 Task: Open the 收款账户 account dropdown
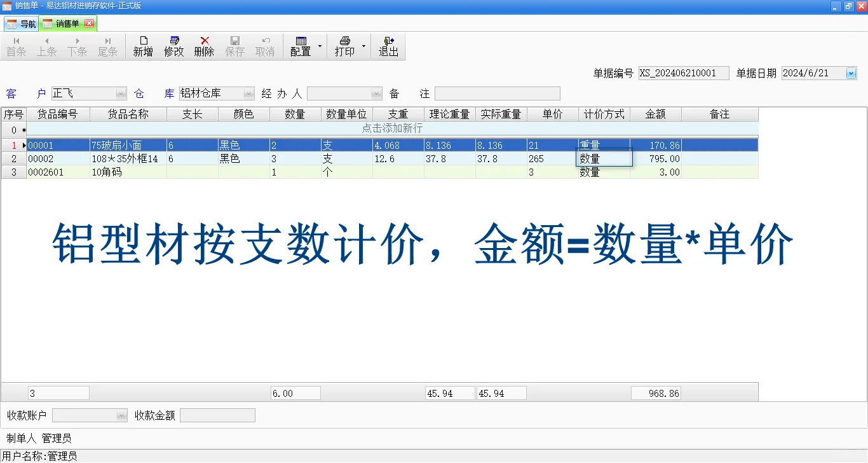tap(121, 415)
